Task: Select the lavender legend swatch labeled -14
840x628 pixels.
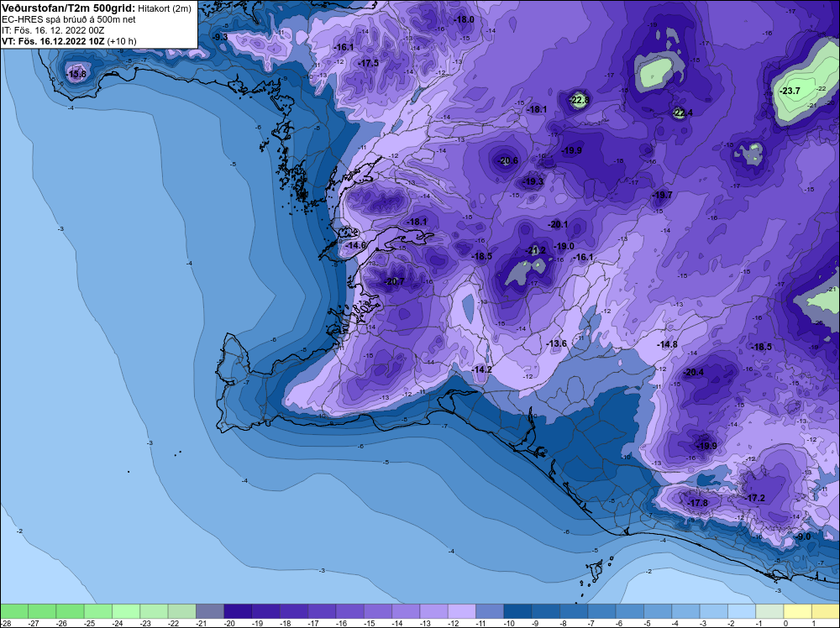Action: (406, 611)
